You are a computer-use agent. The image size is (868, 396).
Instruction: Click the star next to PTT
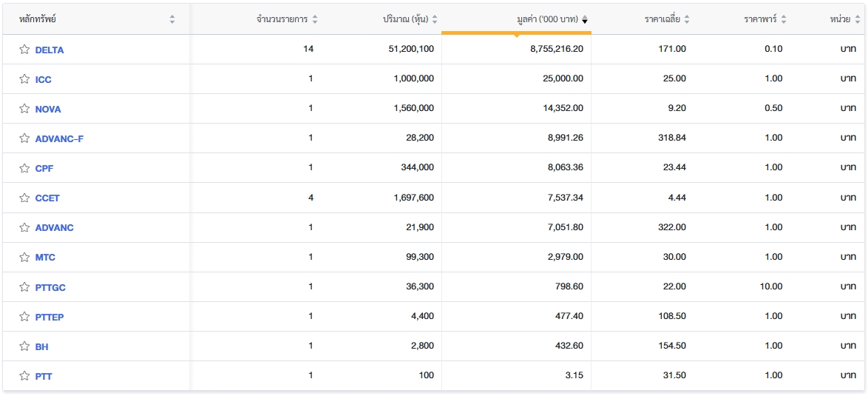click(x=24, y=376)
